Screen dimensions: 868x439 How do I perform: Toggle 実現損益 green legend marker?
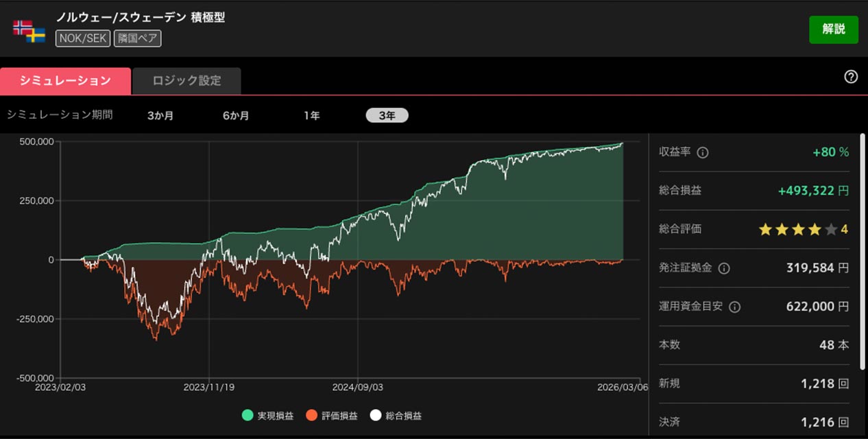tap(248, 416)
